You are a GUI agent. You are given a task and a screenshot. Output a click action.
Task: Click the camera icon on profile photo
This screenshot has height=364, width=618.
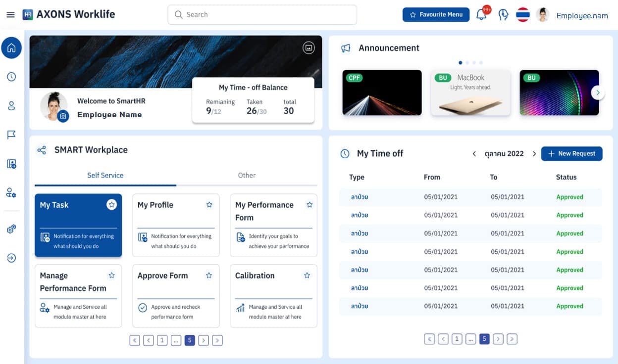(63, 116)
